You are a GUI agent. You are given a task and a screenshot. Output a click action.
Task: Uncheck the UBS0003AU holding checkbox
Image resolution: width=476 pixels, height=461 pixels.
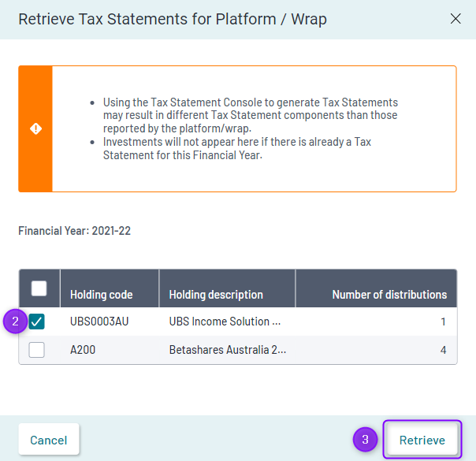coord(37,322)
